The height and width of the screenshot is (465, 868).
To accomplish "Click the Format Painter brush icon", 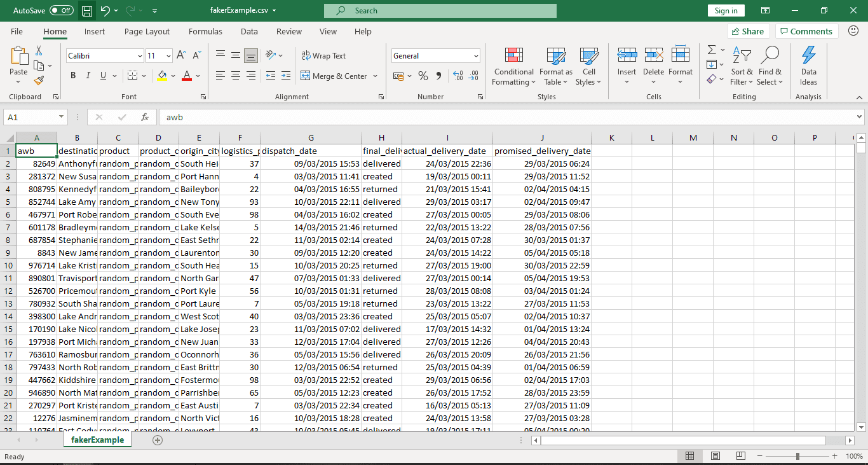I will coord(39,80).
